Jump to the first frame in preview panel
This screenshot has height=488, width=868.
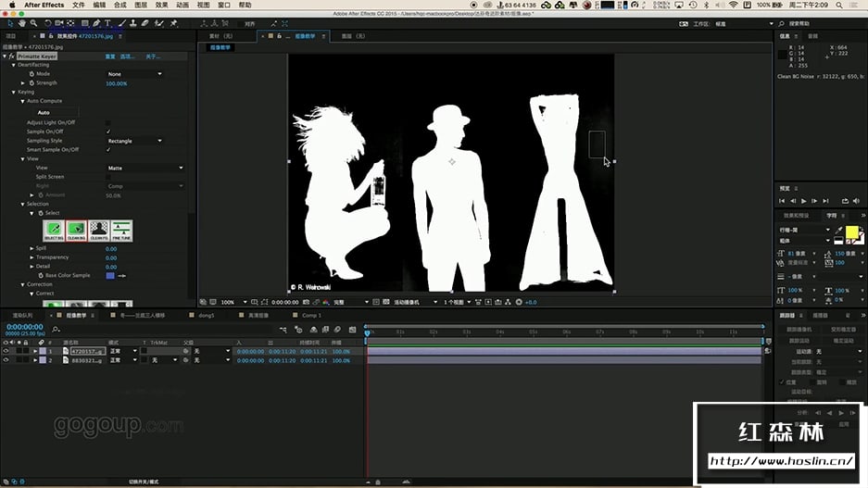pyautogui.click(x=782, y=201)
